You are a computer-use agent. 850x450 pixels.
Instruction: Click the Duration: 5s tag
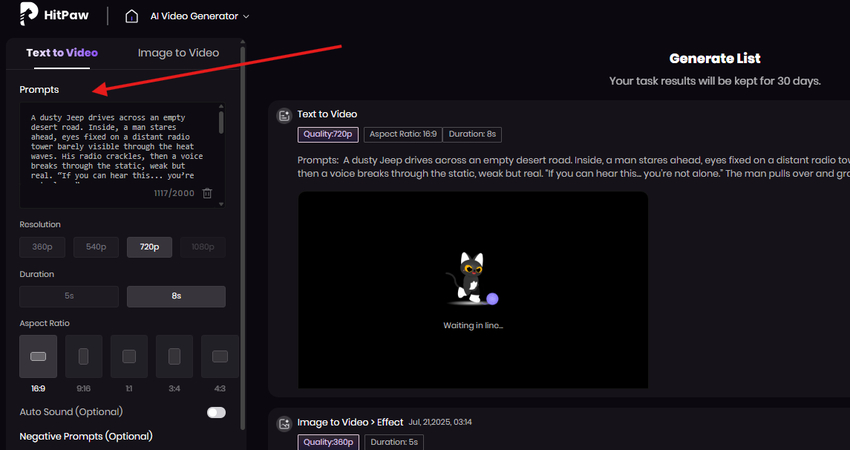click(394, 442)
